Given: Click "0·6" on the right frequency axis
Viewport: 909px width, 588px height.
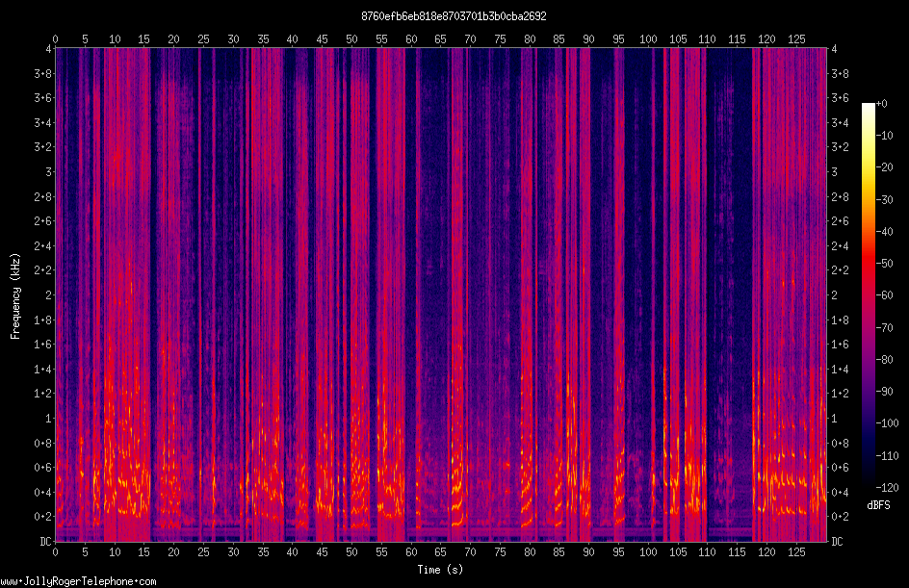Looking at the screenshot, I should [x=840, y=468].
